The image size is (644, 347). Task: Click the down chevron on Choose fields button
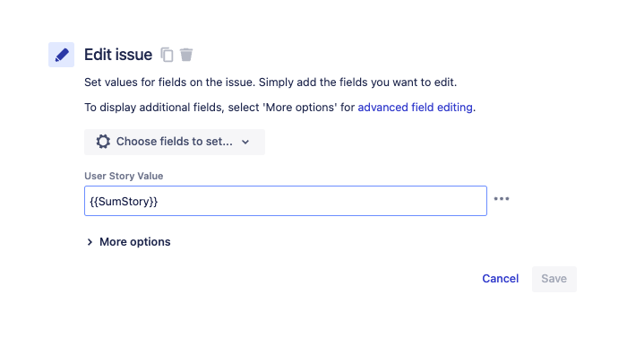245,142
